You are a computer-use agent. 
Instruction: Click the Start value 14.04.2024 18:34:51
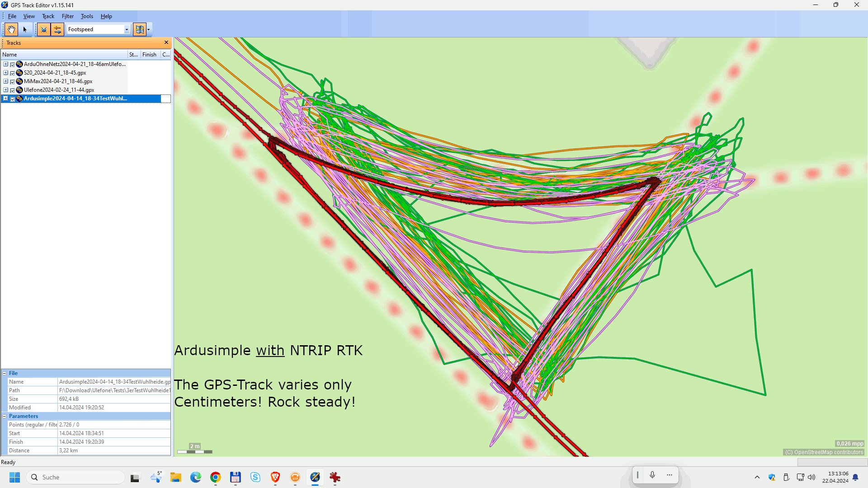(114, 433)
